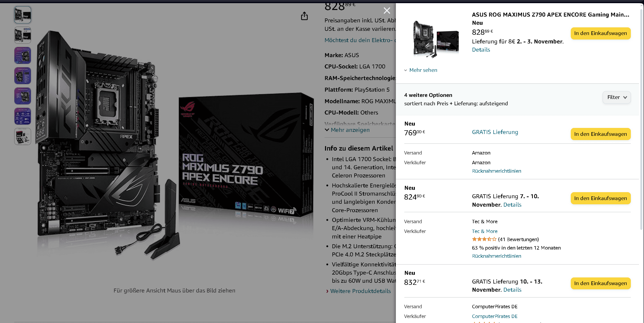
Task: Open Details link under the 828,89 € delivery
Action: coord(481,50)
